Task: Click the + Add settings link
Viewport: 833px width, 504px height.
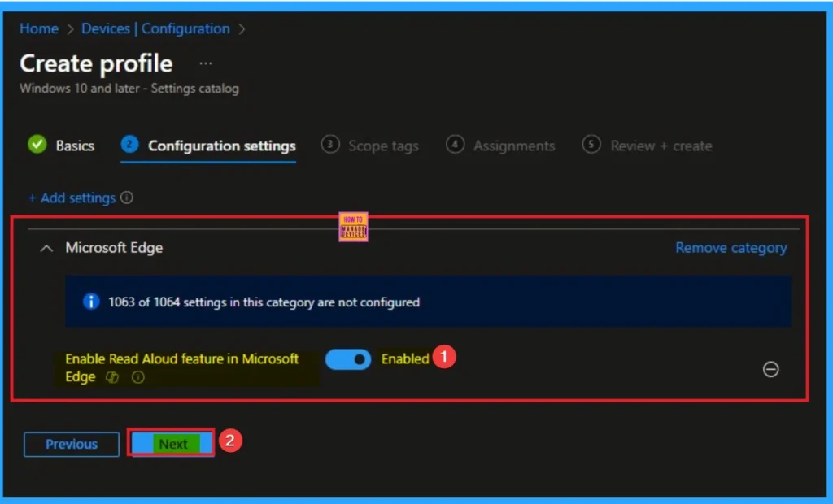Action: point(72,198)
